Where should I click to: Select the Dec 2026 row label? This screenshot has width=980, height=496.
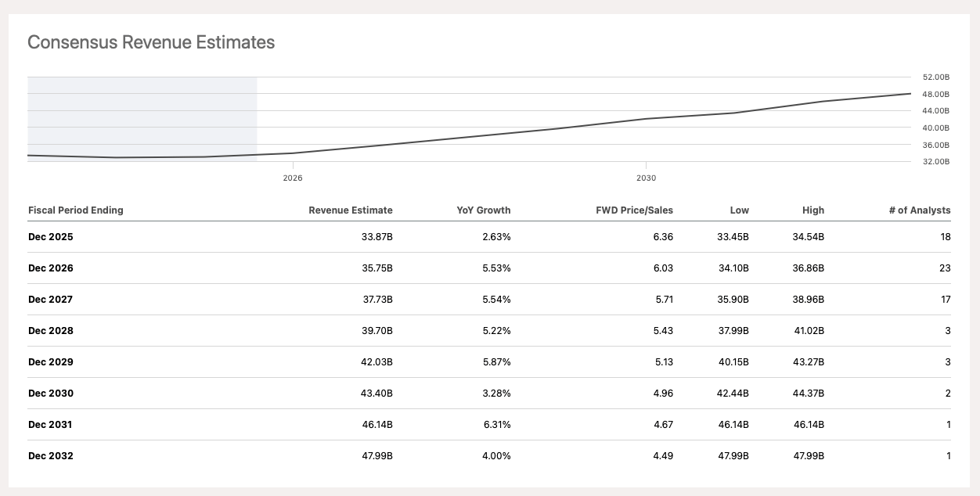(50, 268)
